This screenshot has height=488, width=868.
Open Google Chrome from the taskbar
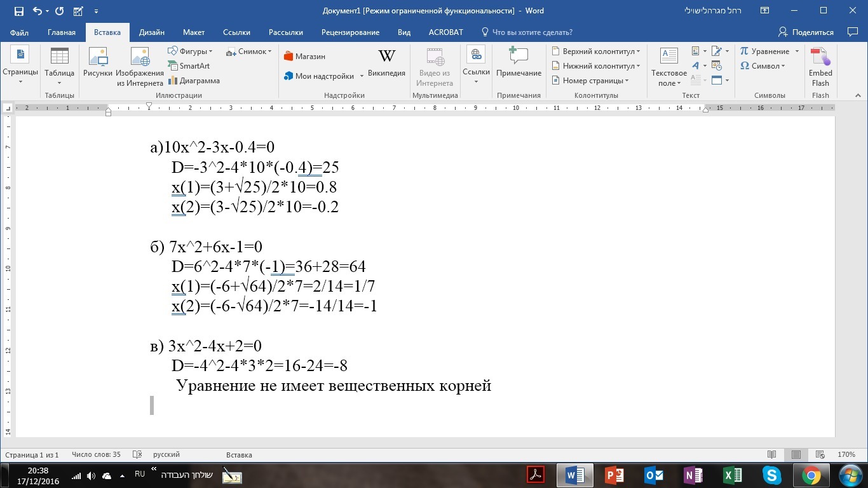(x=811, y=475)
